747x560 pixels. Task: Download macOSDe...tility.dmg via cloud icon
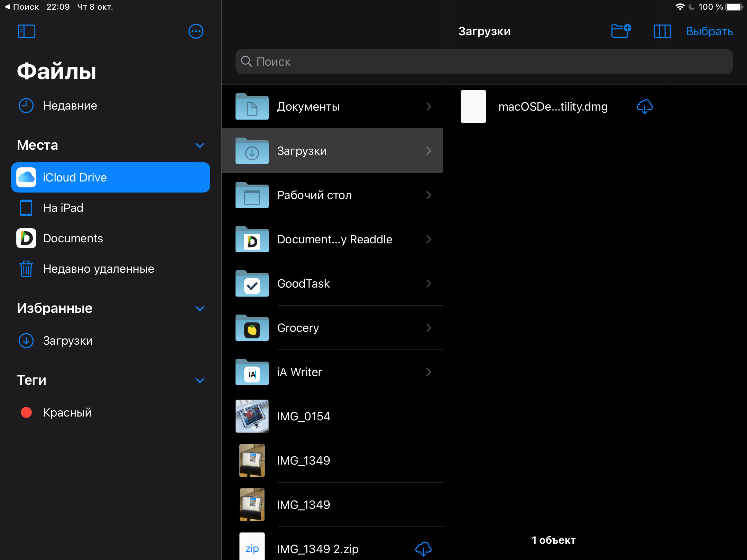[x=644, y=106]
